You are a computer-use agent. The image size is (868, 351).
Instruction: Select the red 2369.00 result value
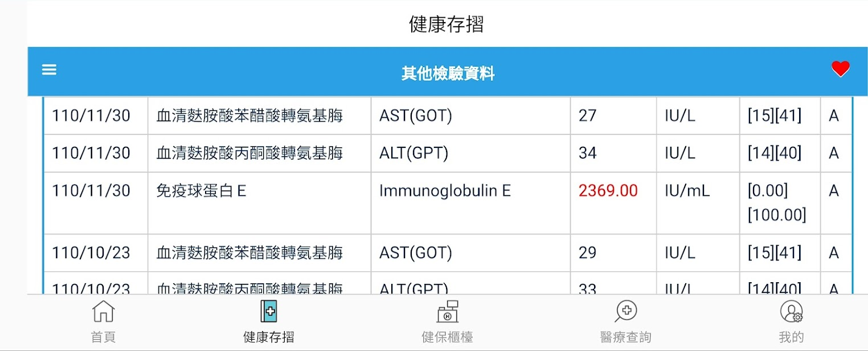pos(608,191)
